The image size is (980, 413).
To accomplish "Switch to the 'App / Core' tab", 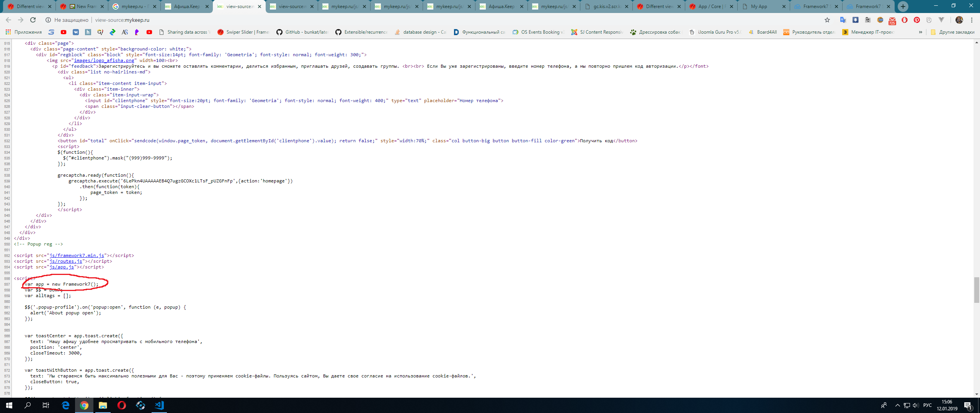I will (711, 7).
